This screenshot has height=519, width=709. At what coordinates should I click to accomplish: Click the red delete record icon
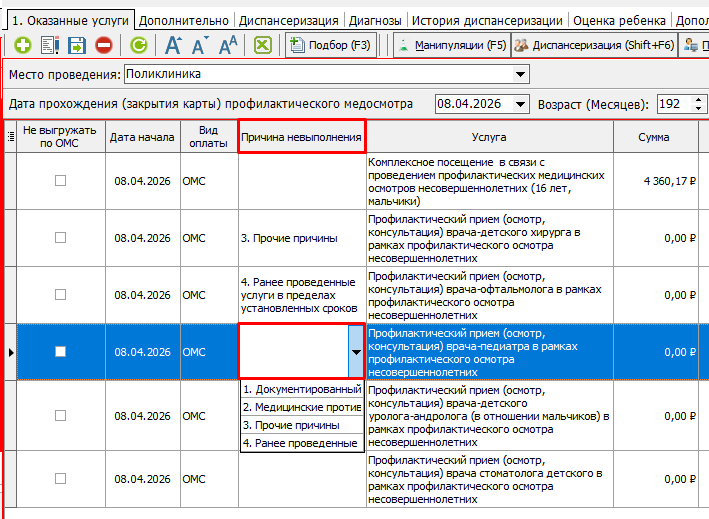104,45
